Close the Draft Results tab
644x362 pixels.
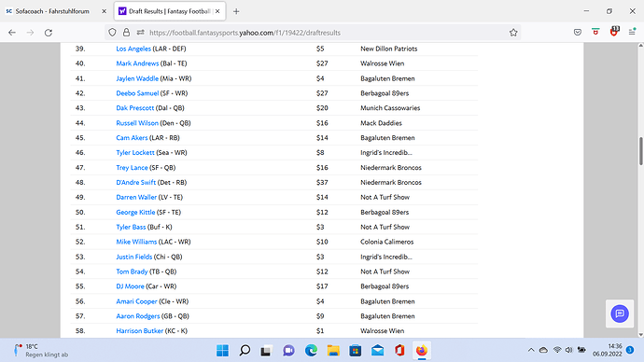(x=217, y=11)
